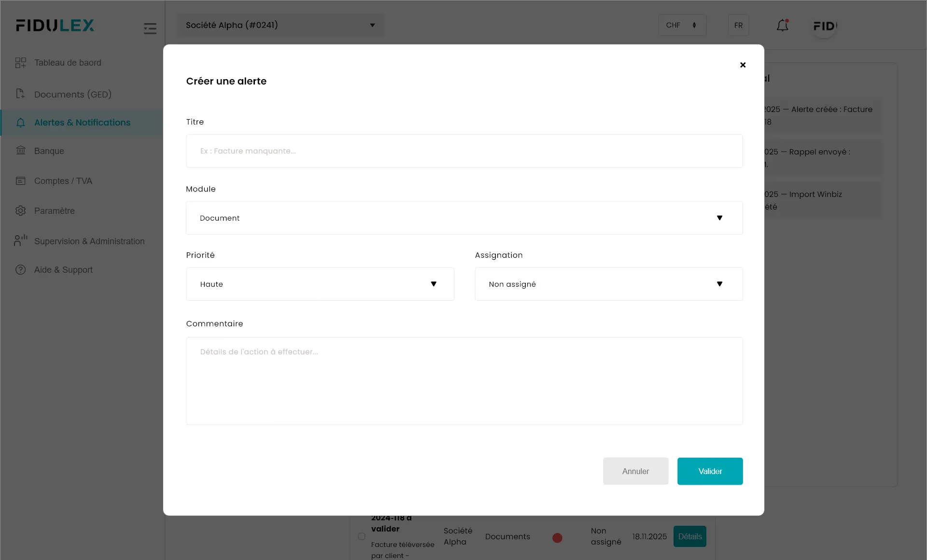
Task: Click the Aide & Support question icon
Action: coord(20,270)
